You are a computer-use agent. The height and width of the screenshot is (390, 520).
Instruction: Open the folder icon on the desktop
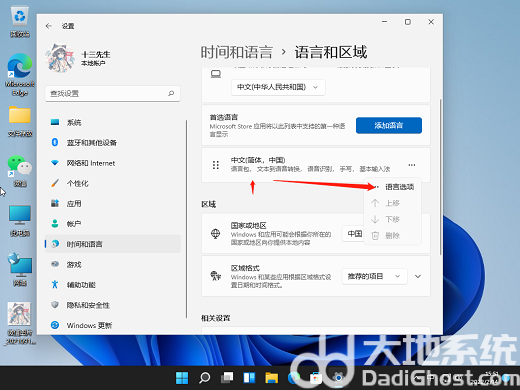tap(20, 121)
